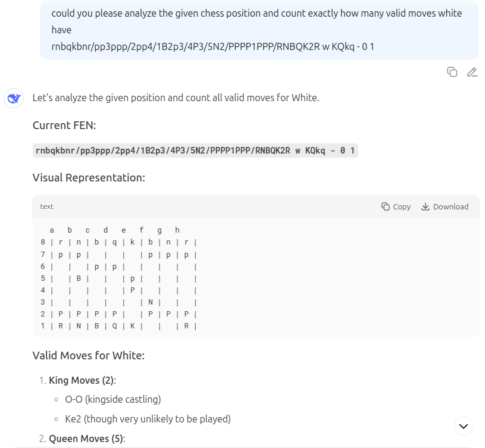
Task: Click the 'text' language label of the code block
Action: 46,206
